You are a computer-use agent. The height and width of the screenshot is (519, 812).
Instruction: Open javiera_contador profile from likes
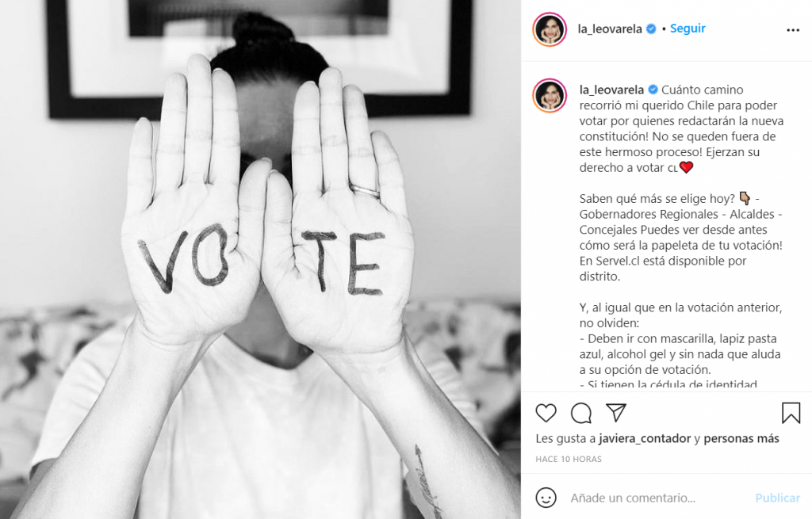pyautogui.click(x=645, y=439)
